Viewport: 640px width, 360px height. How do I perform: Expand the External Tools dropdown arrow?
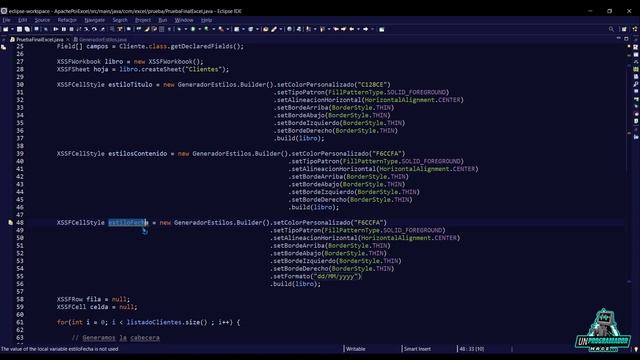[x=228, y=29]
